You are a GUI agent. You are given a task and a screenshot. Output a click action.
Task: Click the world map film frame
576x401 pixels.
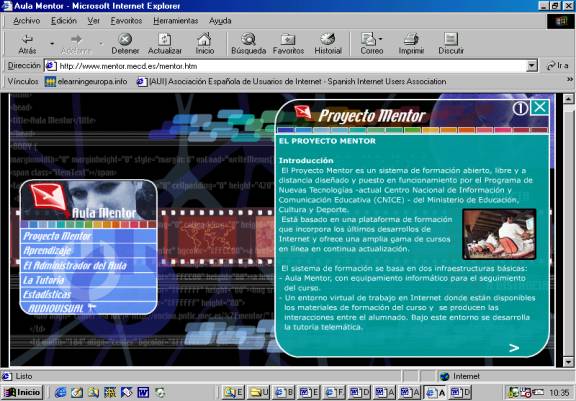(208, 237)
